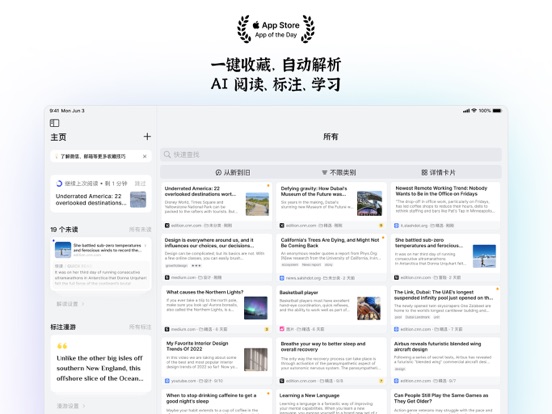Image resolution: width=552 pixels, height=414 pixels.
Task: Open the Basketball player card
Action: 331,309
